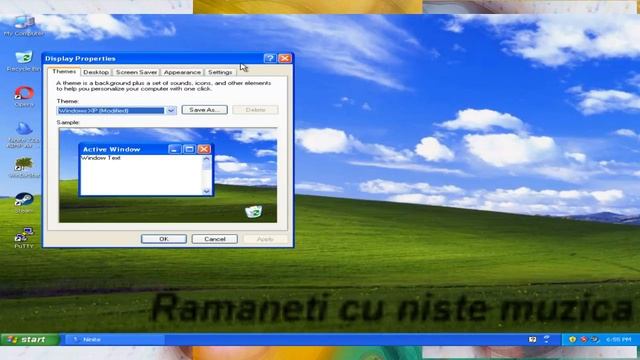The height and width of the screenshot is (360, 640).
Task: Click the sample Active Window minimize button
Action: (x=174, y=149)
